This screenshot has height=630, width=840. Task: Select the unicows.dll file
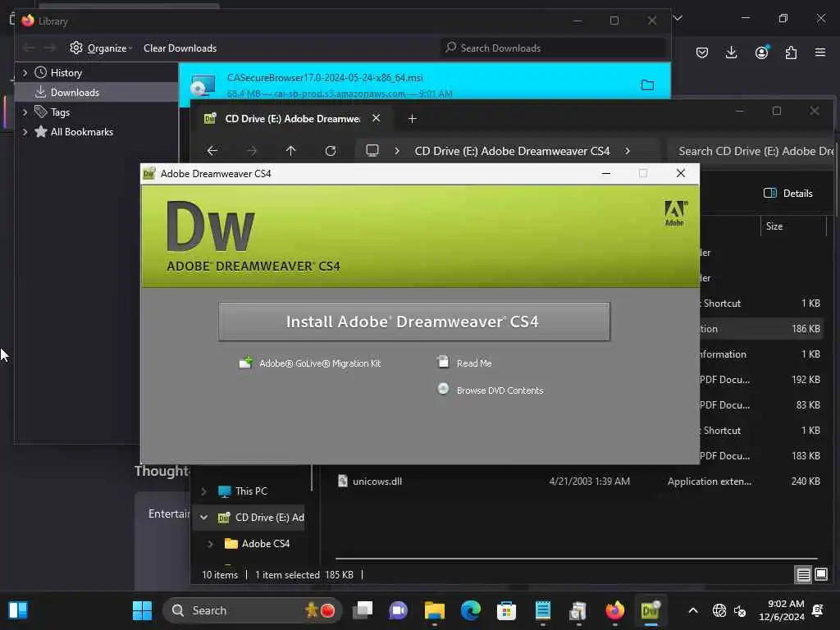tap(377, 482)
